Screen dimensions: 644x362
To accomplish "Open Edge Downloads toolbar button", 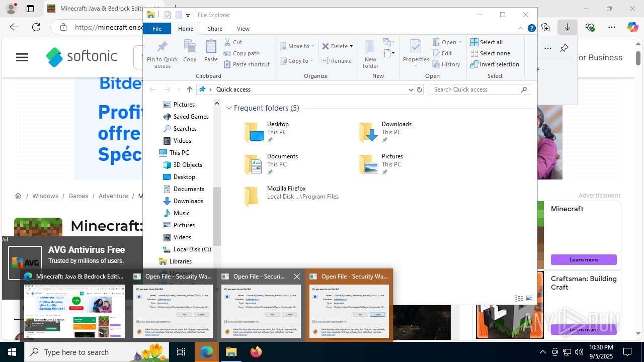I will (x=567, y=27).
